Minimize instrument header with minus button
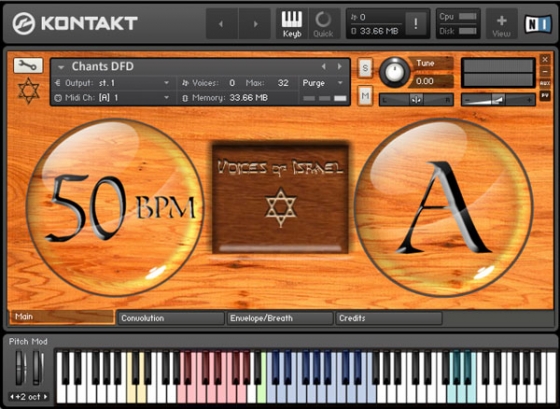 (x=545, y=71)
